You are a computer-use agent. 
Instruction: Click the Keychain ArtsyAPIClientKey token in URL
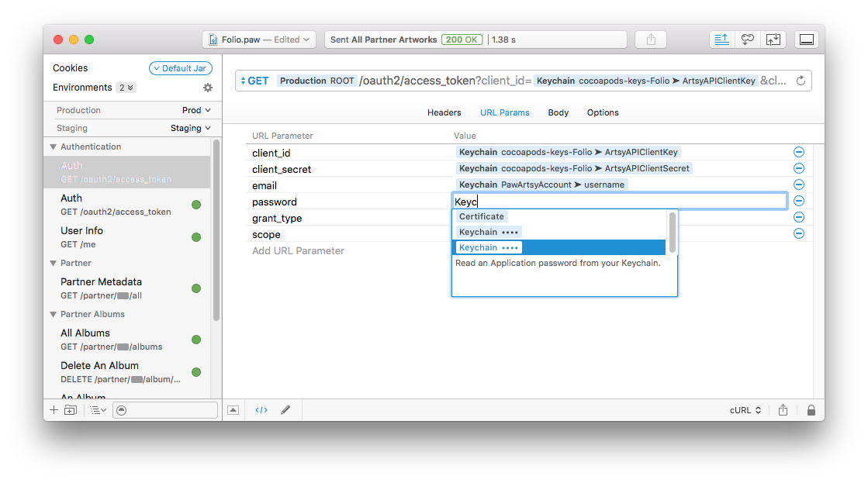645,81
